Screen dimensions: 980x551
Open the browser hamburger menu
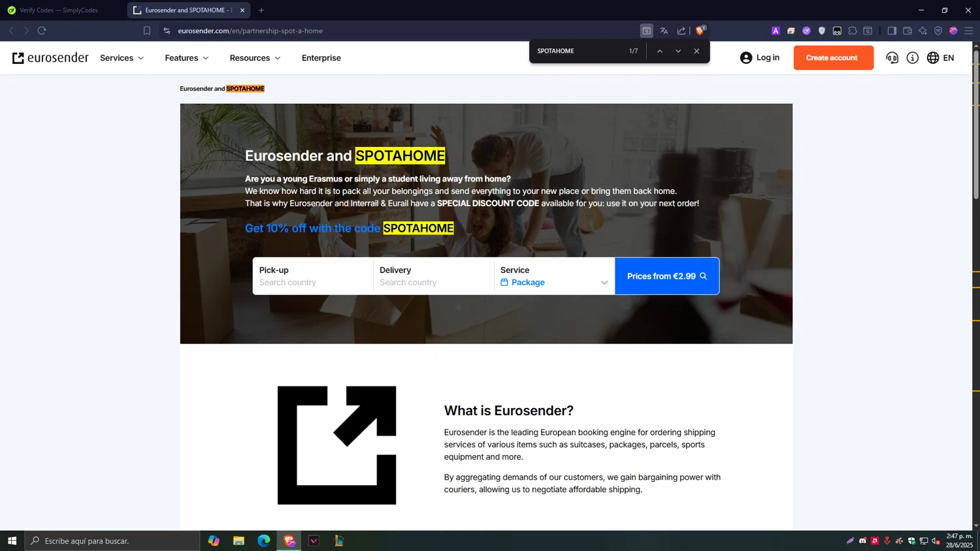(x=969, y=31)
